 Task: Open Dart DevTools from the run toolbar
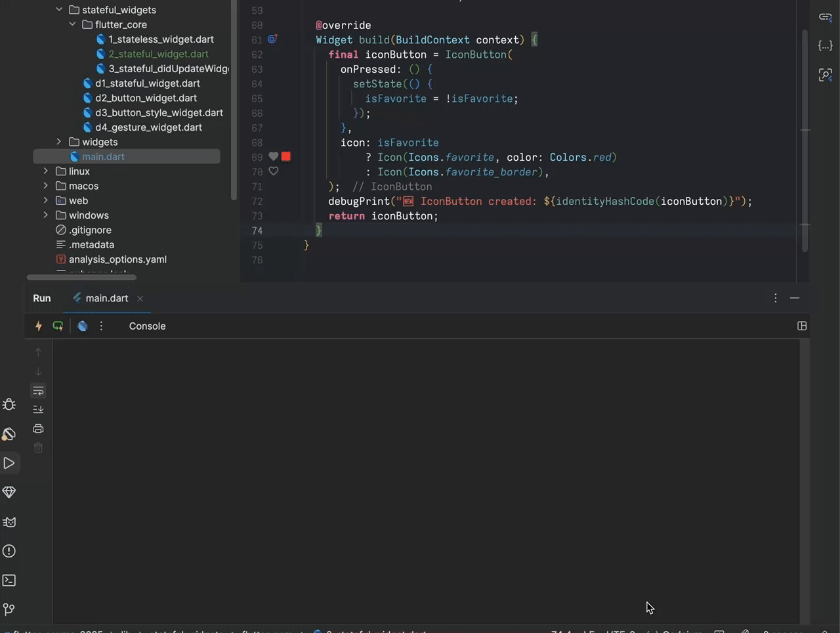point(82,326)
